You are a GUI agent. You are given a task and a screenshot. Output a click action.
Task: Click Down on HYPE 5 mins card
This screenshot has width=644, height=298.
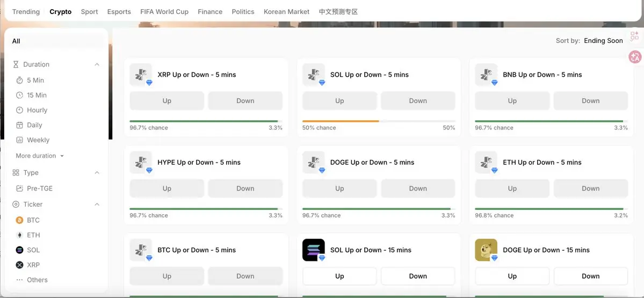[x=245, y=188]
